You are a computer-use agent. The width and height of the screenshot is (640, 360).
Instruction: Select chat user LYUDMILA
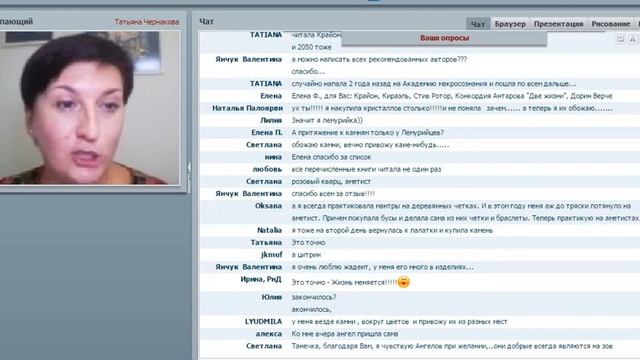point(263,322)
